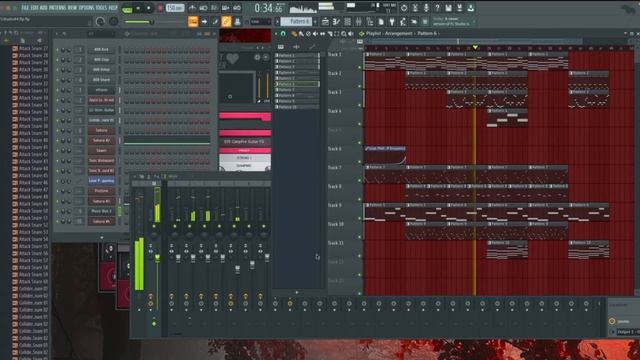Click the song time display
Screen dimensions: 640x360
[269, 8]
